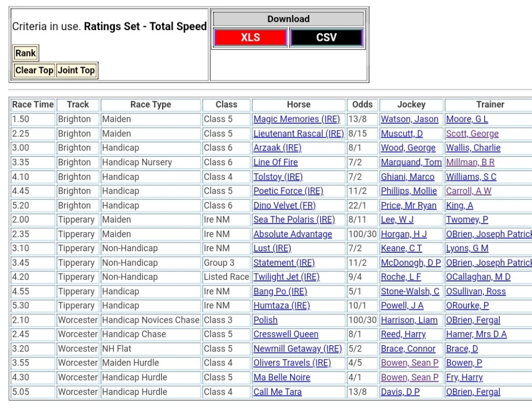Image resolution: width=532 pixels, height=408 pixels.
Task: Follow the jockey link Marquand, Tom
Action: click(x=411, y=162)
